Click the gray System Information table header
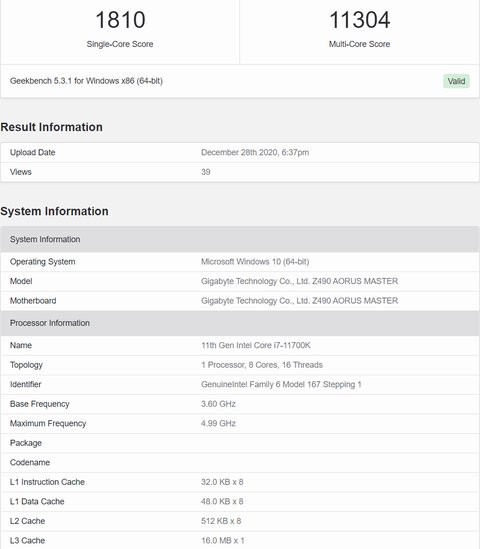 coord(240,239)
